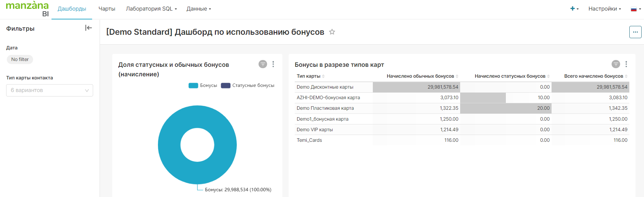Screen dimensions: 644x197
Task: Collapse the Фильтры sidebar panel
Action: click(x=88, y=28)
